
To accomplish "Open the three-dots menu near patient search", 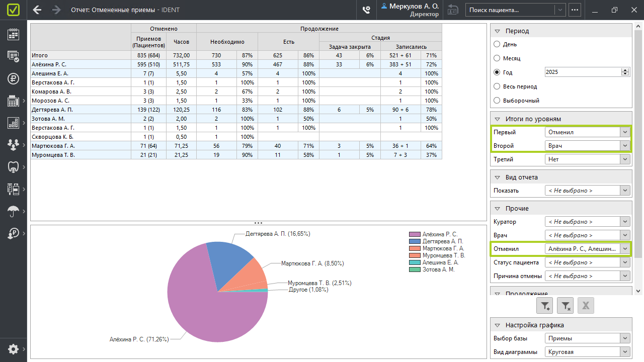I will (575, 10).
